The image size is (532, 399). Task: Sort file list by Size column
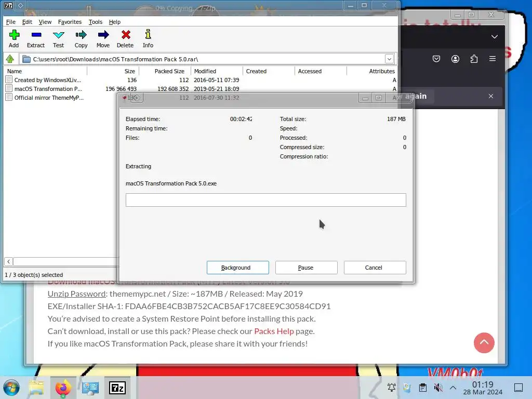(x=113, y=71)
